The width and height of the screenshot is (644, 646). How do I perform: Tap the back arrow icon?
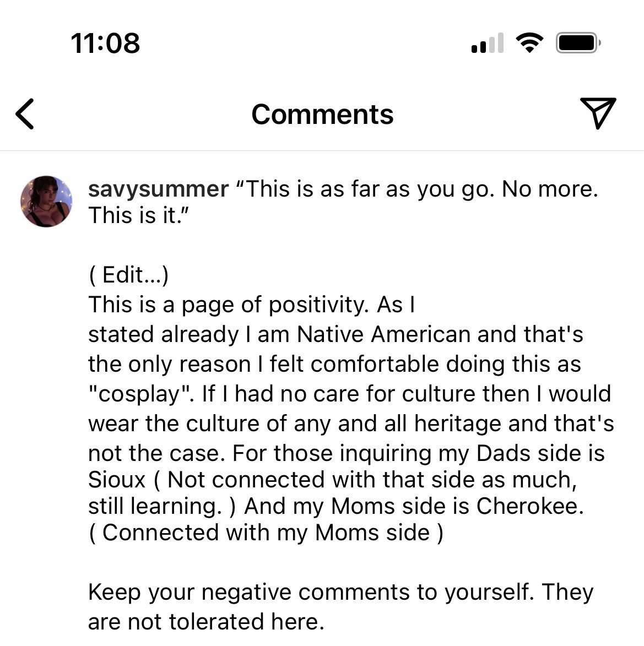(25, 114)
